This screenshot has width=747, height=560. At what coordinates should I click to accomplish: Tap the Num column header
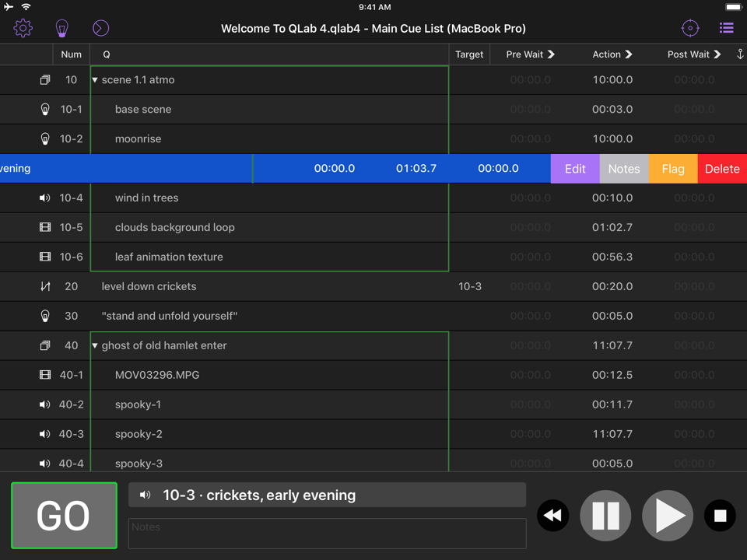[x=71, y=54]
